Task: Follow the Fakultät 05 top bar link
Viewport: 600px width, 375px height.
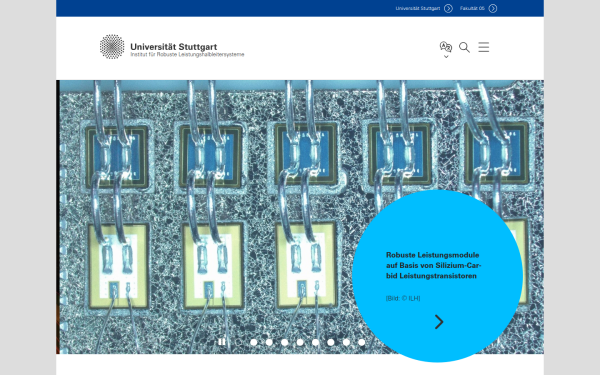Action: (472, 8)
